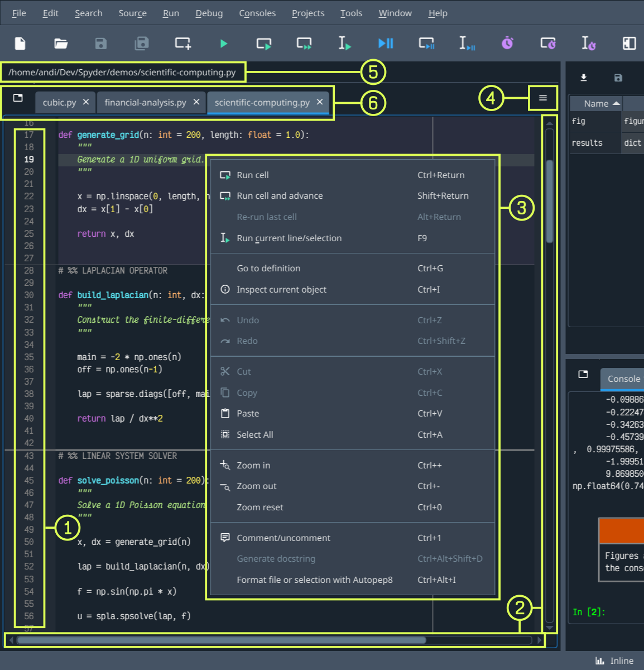Create a new file from the toolbar

pyautogui.click(x=20, y=44)
